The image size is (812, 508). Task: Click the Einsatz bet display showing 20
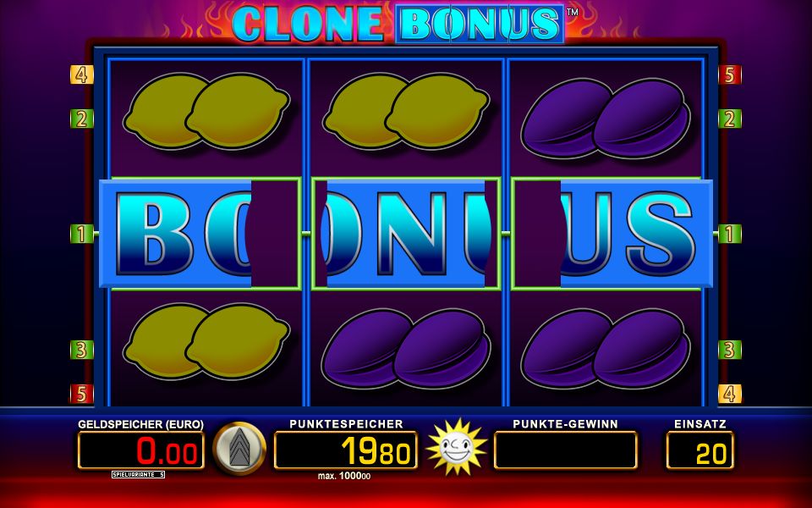click(700, 450)
